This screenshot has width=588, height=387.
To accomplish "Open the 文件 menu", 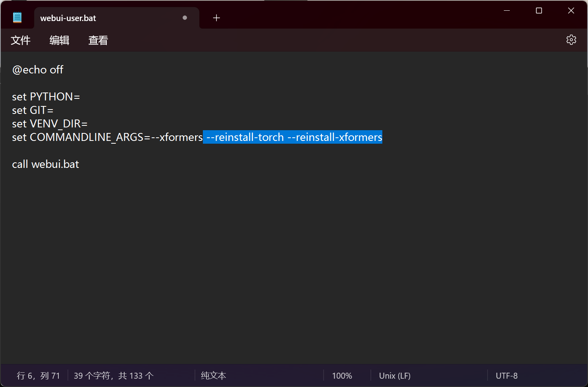I will pos(21,40).
